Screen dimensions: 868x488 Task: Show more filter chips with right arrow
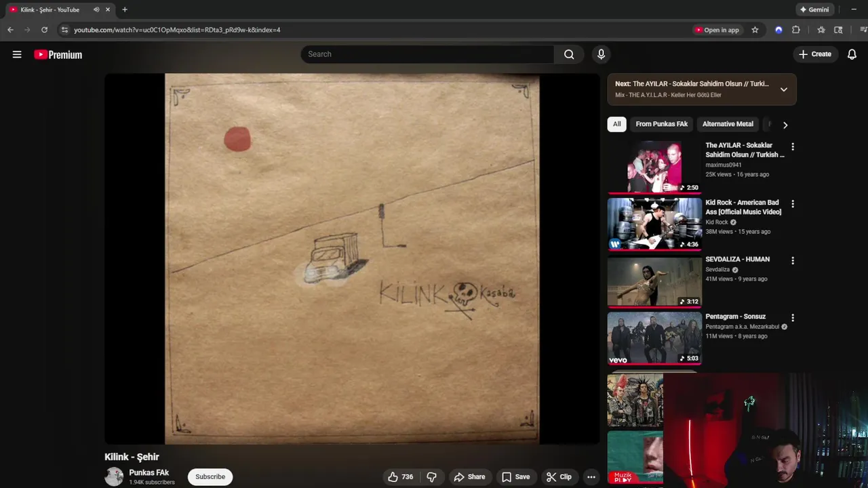click(785, 125)
